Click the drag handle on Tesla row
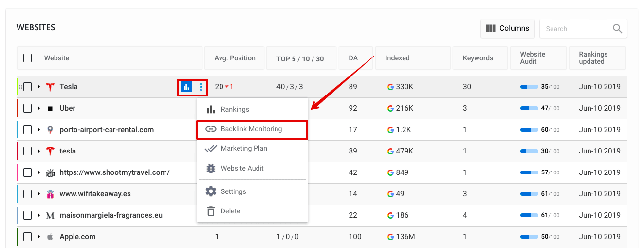644x248 pixels. [20, 87]
